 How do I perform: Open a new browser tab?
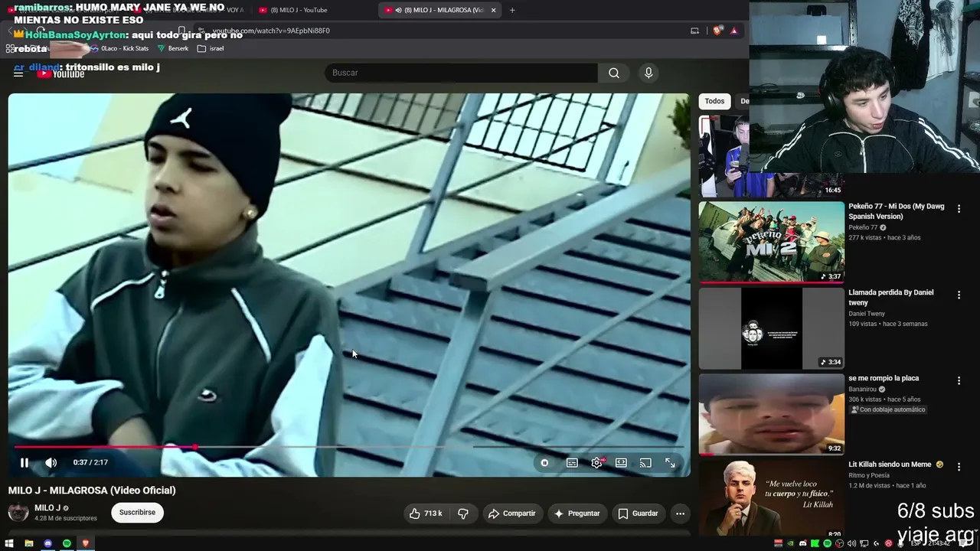[512, 10]
